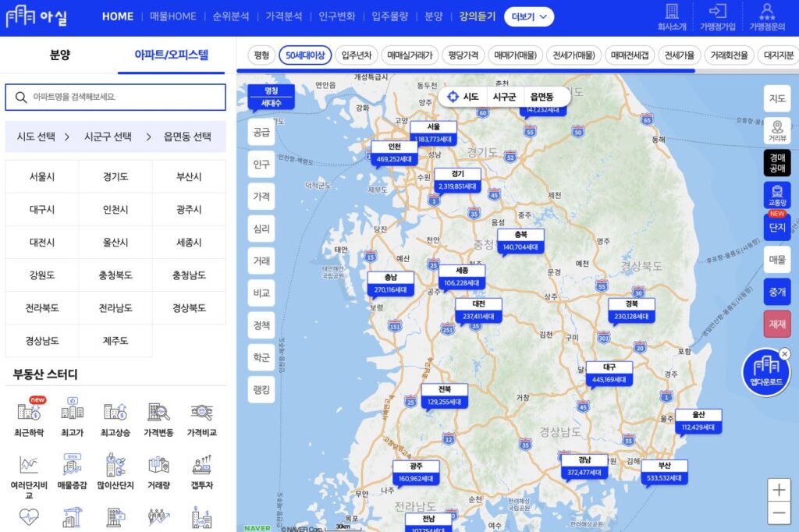This screenshot has height=532, width=799.
Task: Toggle the 전세가(매물) filter chip
Action: click(574, 55)
